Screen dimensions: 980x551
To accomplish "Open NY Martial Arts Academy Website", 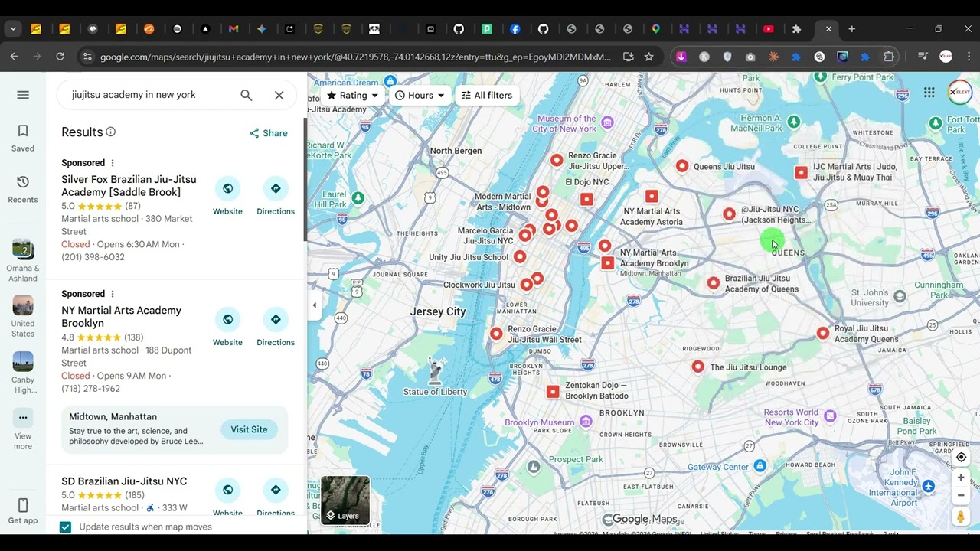I will [227, 328].
